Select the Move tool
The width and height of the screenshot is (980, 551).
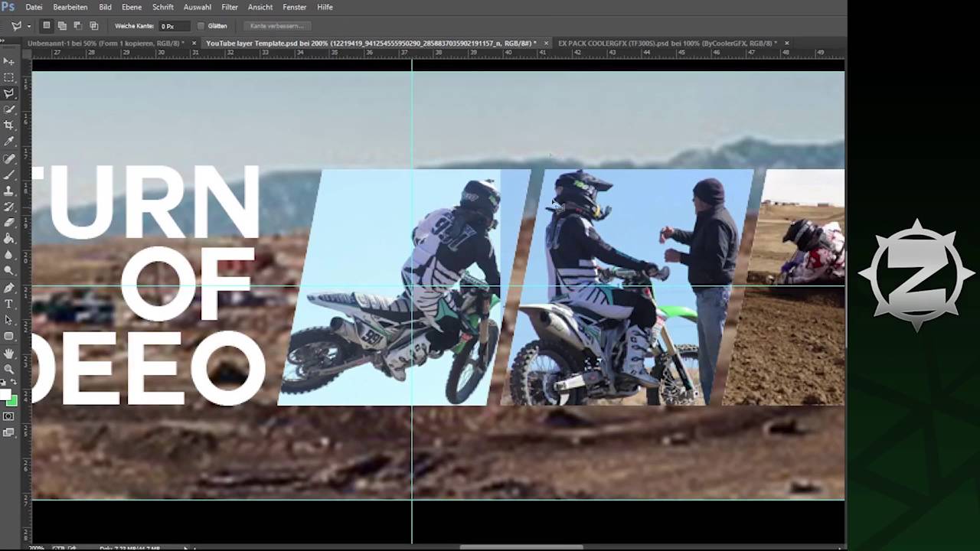pos(8,61)
